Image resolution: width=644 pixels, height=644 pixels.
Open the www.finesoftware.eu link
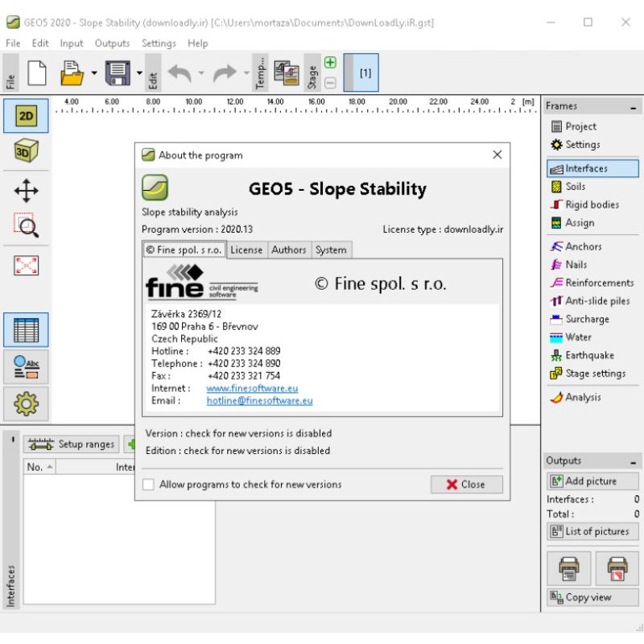252,388
